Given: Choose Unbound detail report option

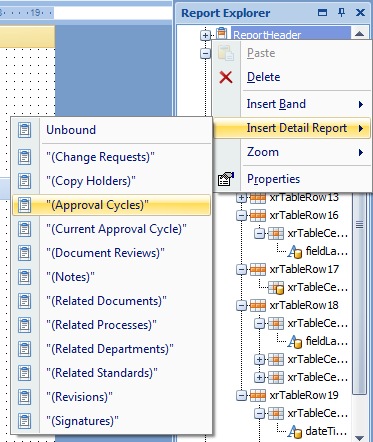Looking at the screenshot, I should click(x=111, y=130).
